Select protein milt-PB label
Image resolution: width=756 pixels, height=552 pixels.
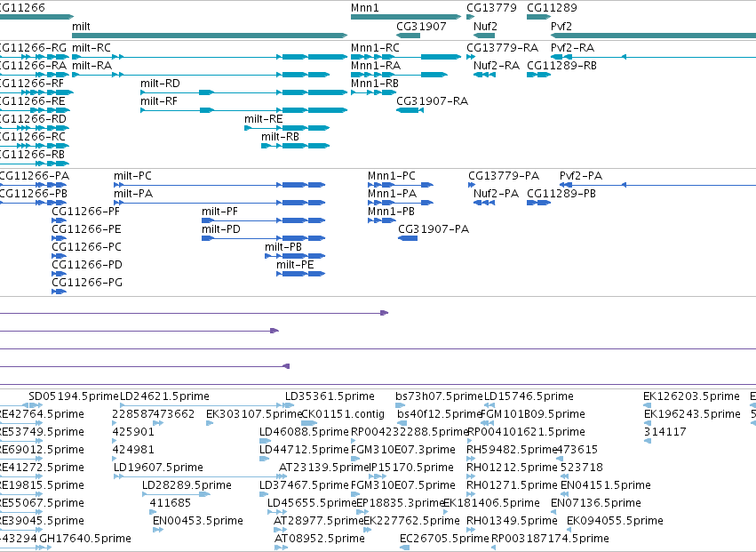(x=283, y=247)
